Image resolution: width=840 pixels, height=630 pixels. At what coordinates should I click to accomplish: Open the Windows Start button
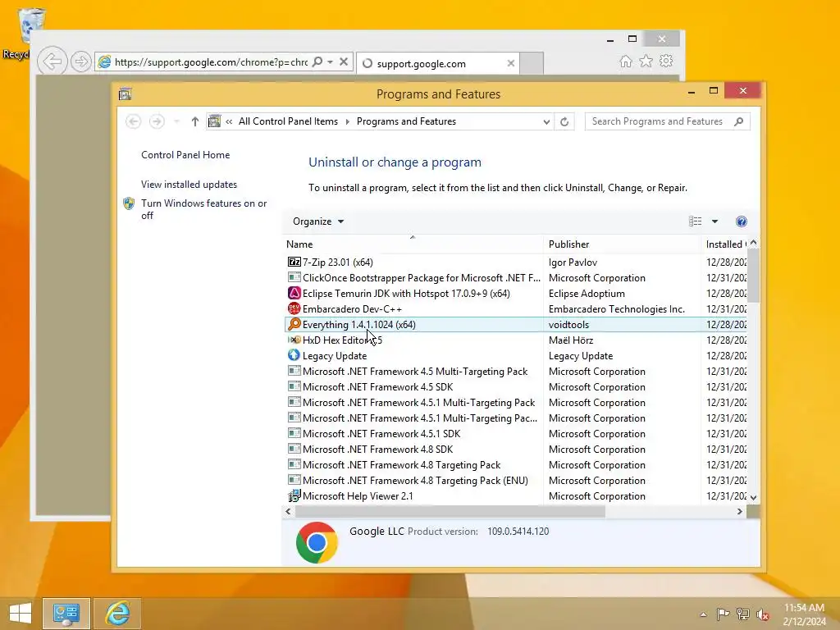pos(21,613)
